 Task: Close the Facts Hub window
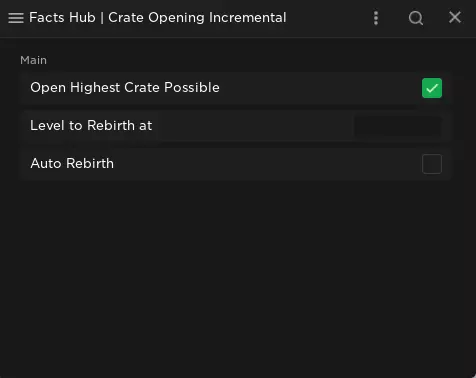(455, 17)
